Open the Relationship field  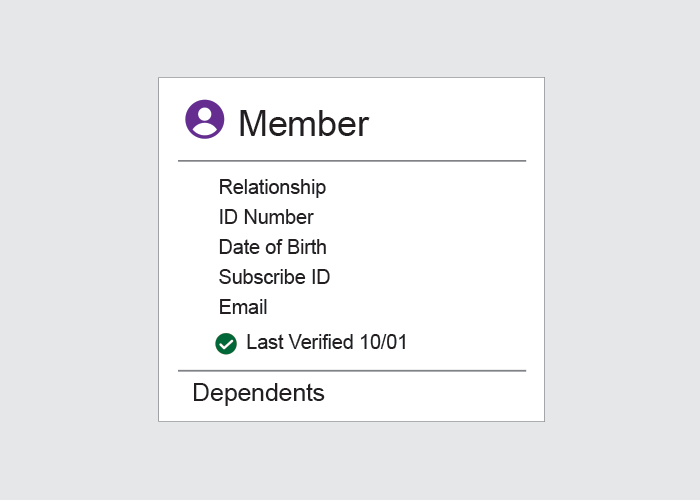pyautogui.click(x=272, y=187)
